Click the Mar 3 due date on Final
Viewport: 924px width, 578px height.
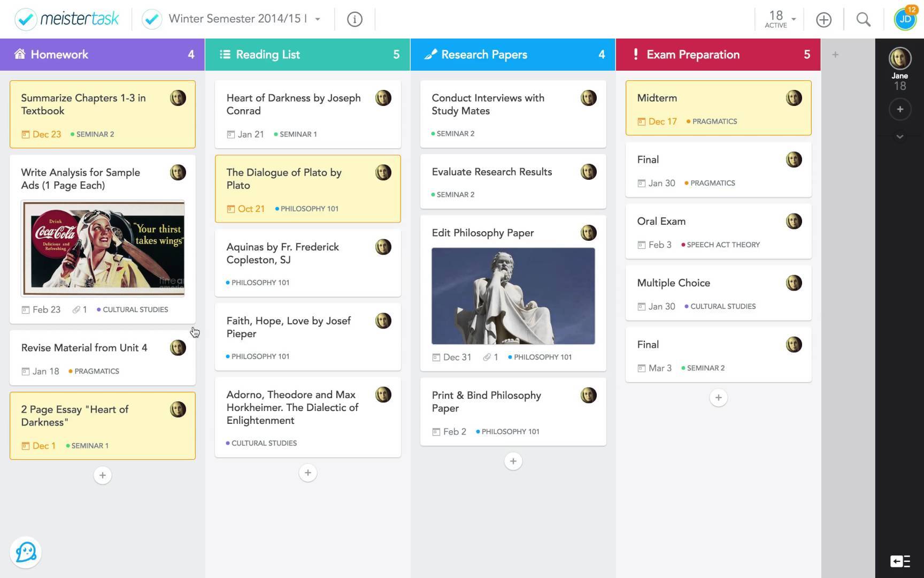[654, 368]
